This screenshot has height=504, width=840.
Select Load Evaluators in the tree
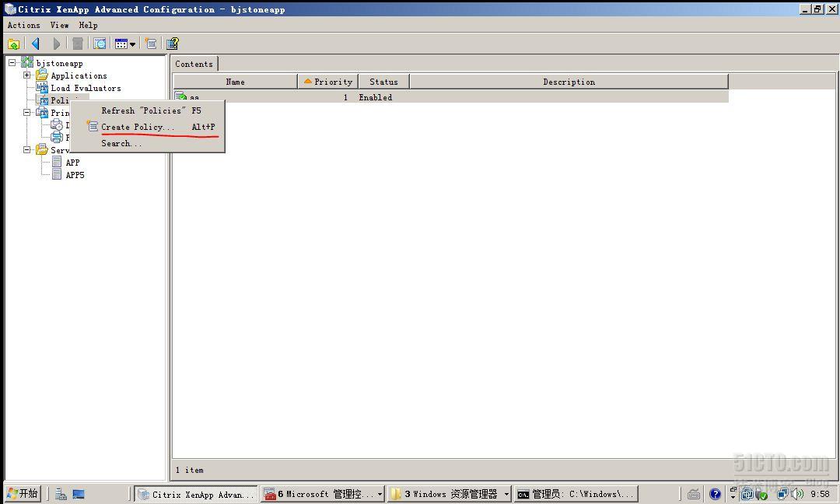[x=86, y=88]
